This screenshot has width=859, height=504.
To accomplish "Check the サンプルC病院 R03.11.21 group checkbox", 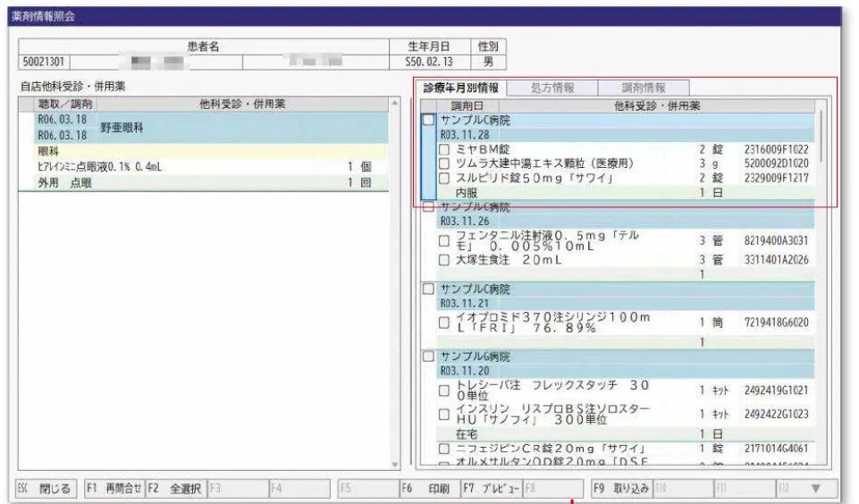I will pyautogui.click(x=428, y=289).
